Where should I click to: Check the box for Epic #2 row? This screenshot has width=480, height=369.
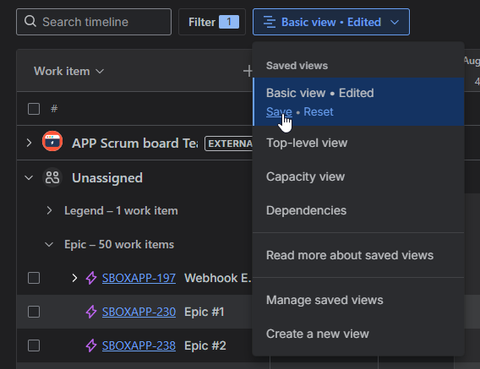[34, 346]
